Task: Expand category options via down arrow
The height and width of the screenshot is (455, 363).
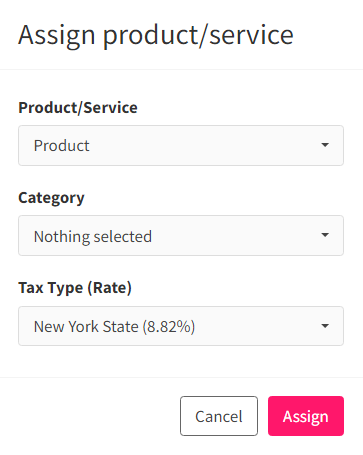Action: 325,235
